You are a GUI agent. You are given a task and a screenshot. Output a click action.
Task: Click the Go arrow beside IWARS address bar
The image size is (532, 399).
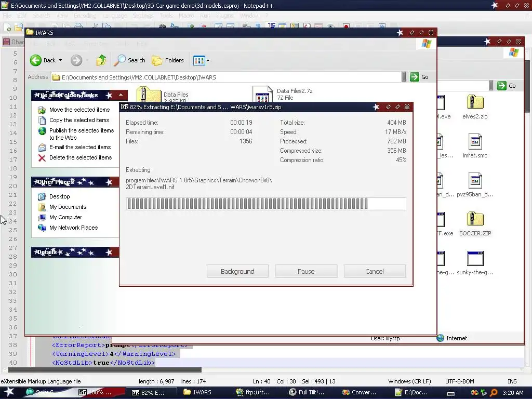(414, 77)
